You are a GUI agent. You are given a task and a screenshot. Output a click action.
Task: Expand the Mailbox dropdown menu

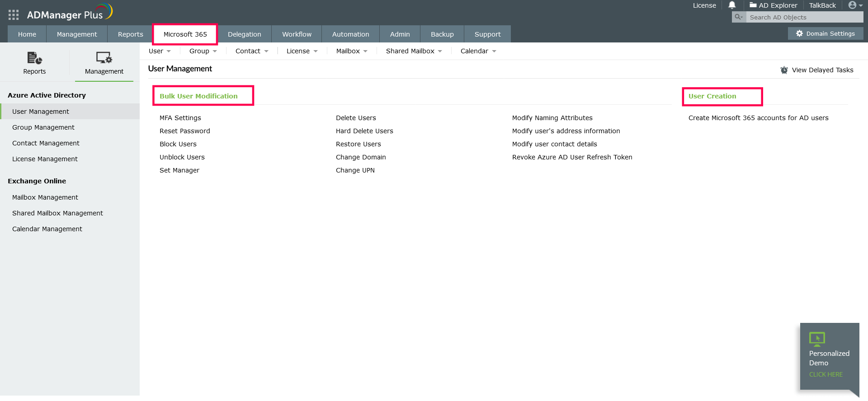(x=352, y=51)
